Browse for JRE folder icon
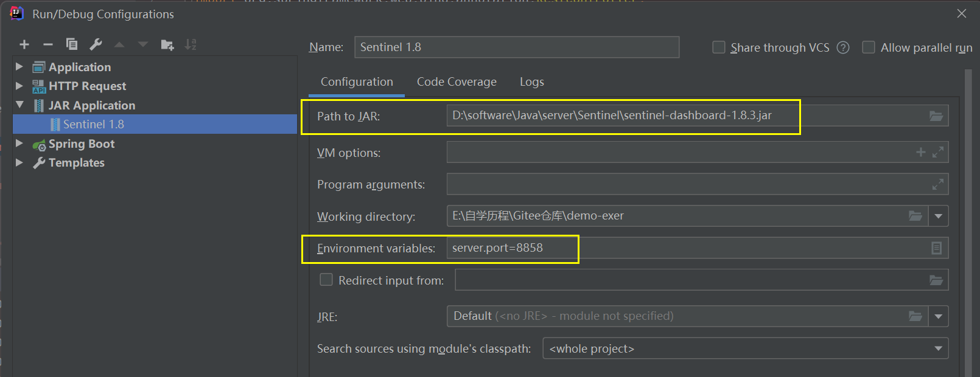 point(915,316)
